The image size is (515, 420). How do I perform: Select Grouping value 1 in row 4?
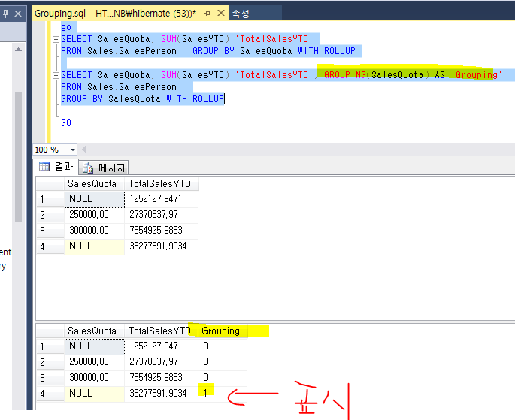[x=223, y=394]
